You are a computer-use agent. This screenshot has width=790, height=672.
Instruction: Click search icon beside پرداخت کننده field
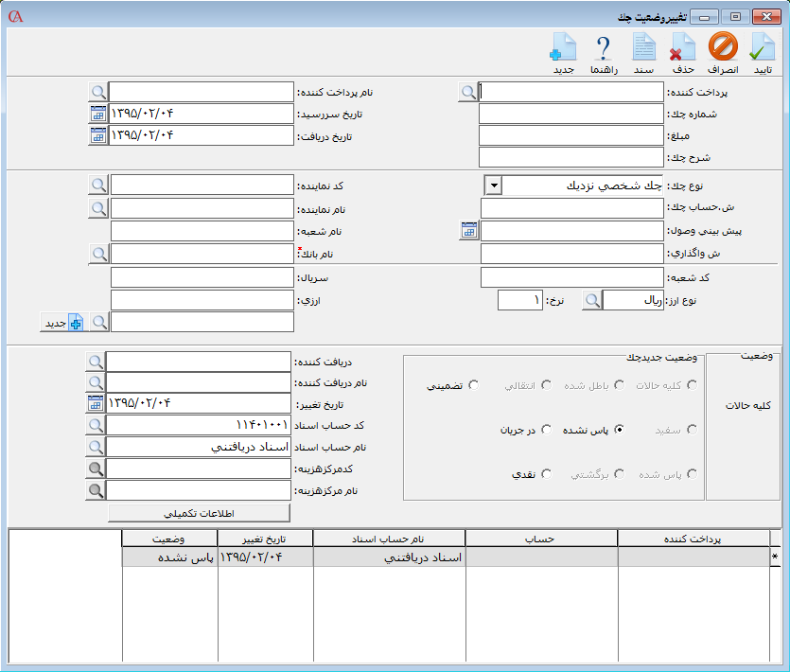(x=468, y=92)
